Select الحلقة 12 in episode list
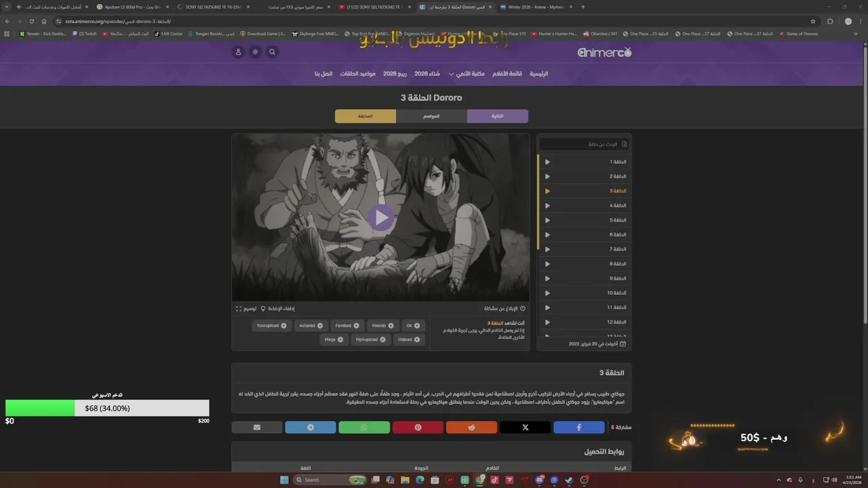Screen dimensions: 868x488 pyautogui.click(x=585, y=322)
